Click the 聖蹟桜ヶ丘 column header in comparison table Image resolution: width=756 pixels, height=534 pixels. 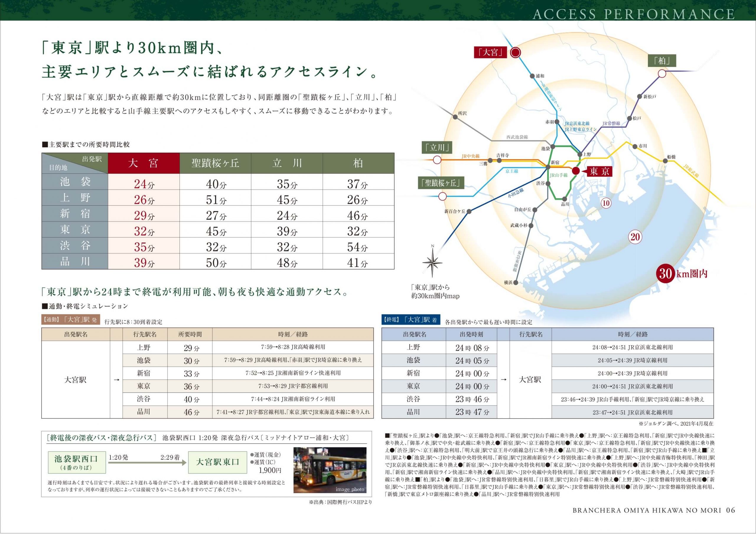(215, 163)
